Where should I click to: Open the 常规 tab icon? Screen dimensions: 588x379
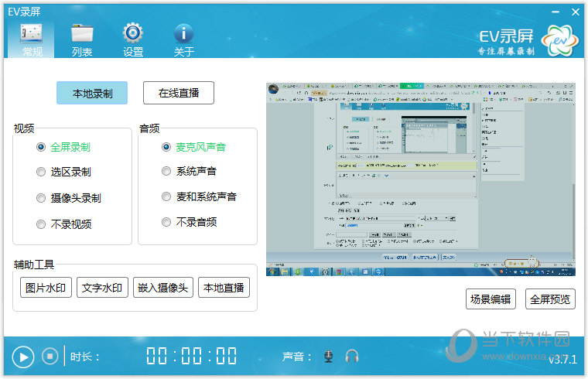coord(31,39)
